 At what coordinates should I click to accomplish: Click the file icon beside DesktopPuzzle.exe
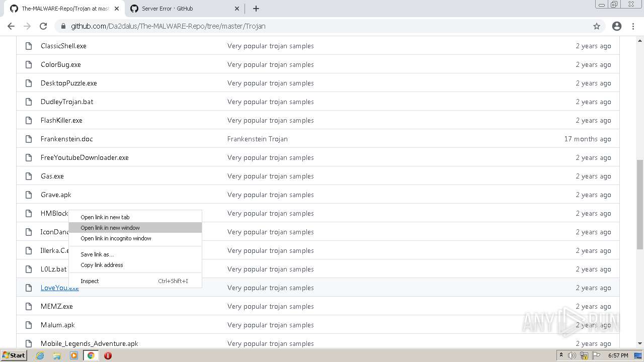[29, 83]
